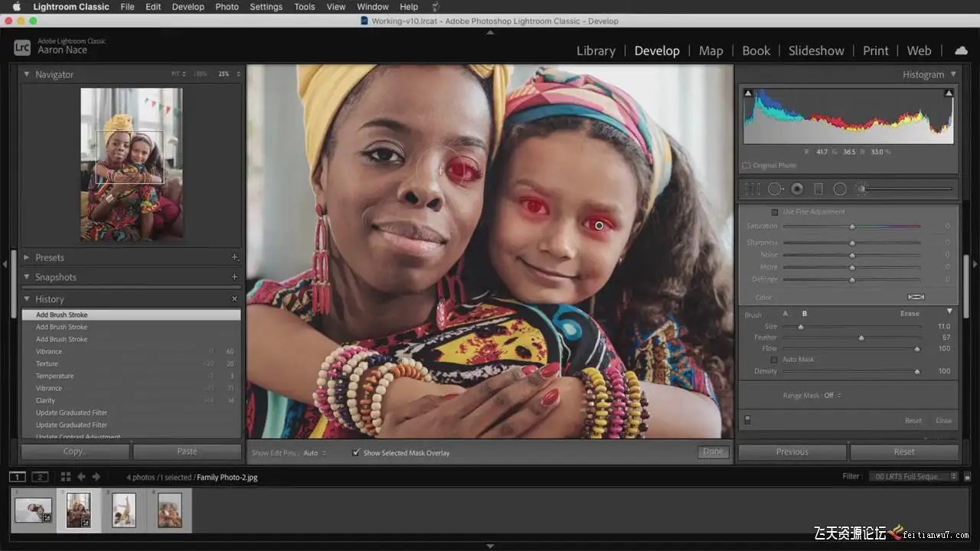Viewport: 980px width, 551px height.
Task: Click the Done button below the photo
Action: click(x=713, y=452)
